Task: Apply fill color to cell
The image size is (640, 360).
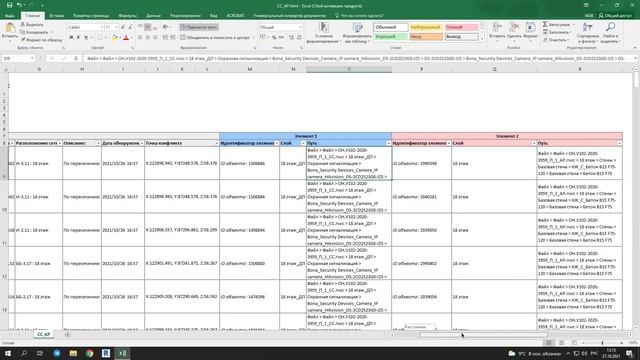Action: pyautogui.click(x=115, y=38)
